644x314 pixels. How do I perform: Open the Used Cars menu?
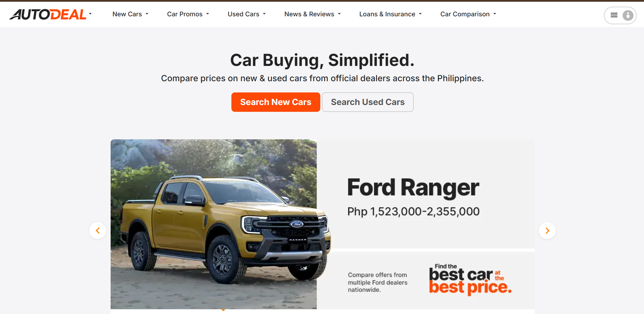[247, 14]
